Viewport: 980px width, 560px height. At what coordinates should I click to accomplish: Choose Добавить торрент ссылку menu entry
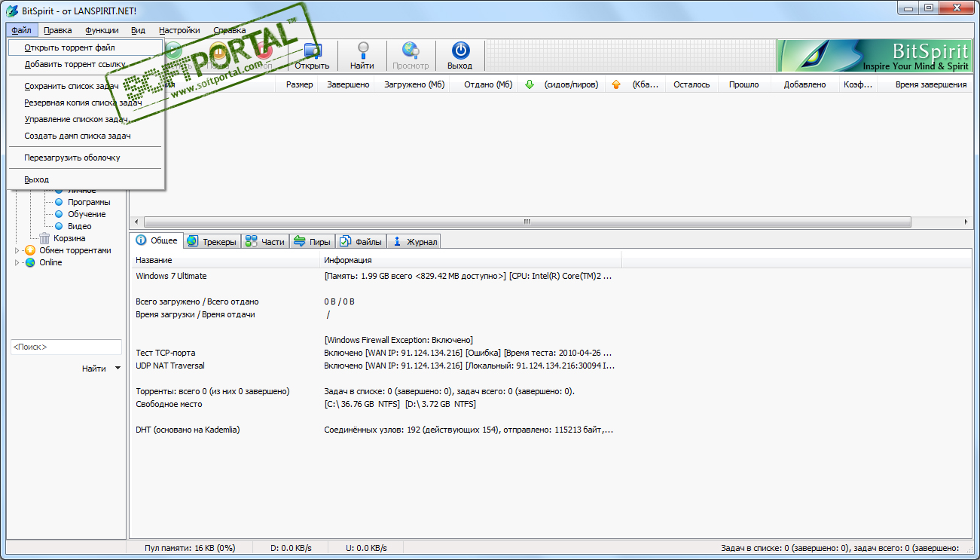(87, 64)
